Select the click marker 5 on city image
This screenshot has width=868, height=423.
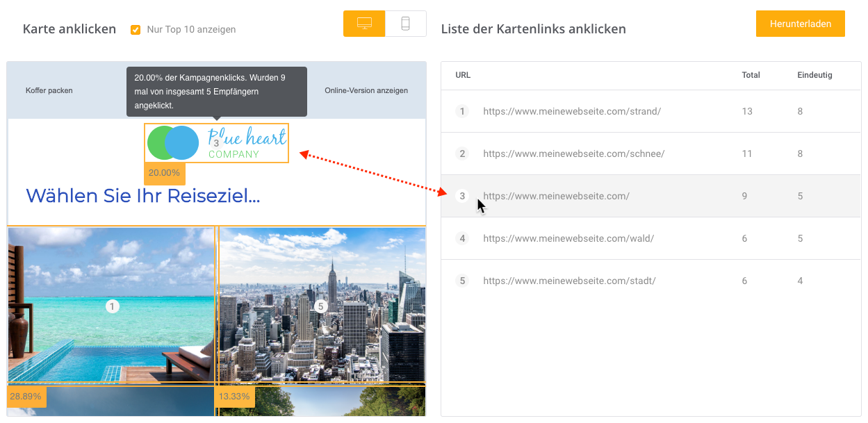tap(320, 306)
